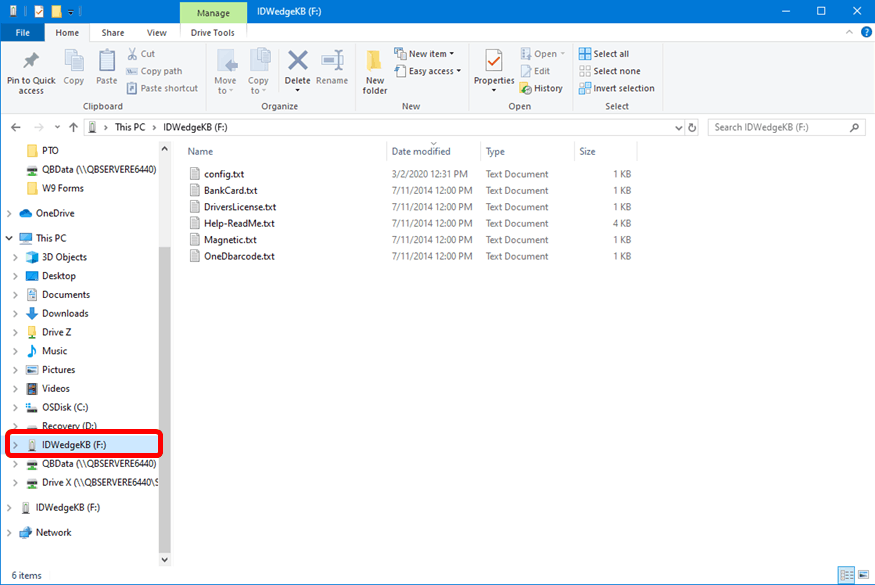Sort by the Size column header
Screen dimensions: 875x585
click(587, 151)
